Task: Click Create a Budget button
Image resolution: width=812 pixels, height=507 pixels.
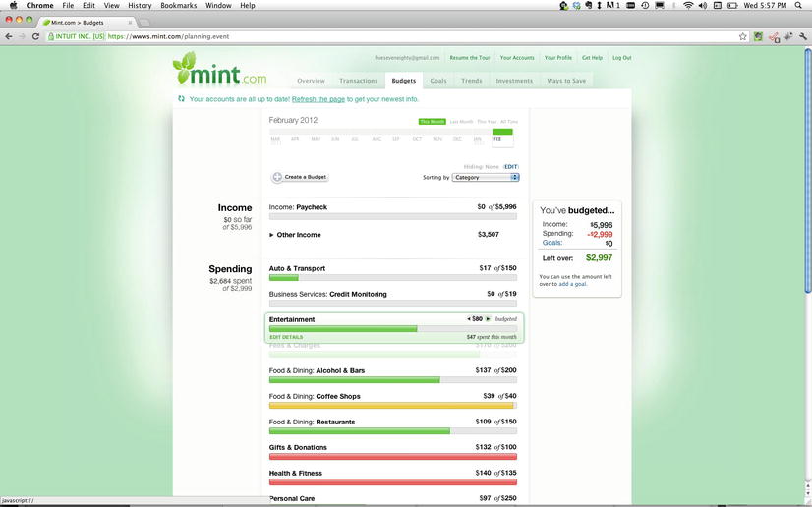Action: pos(301,177)
